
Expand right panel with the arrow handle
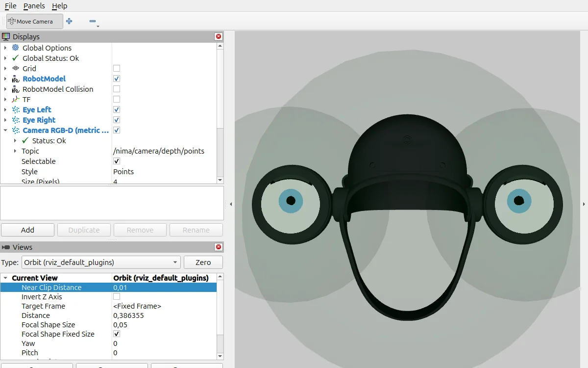point(584,204)
